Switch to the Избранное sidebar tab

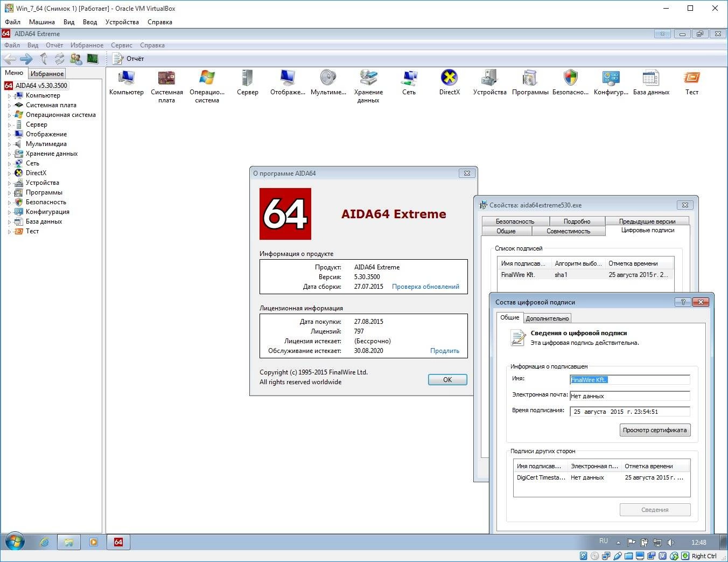(47, 73)
